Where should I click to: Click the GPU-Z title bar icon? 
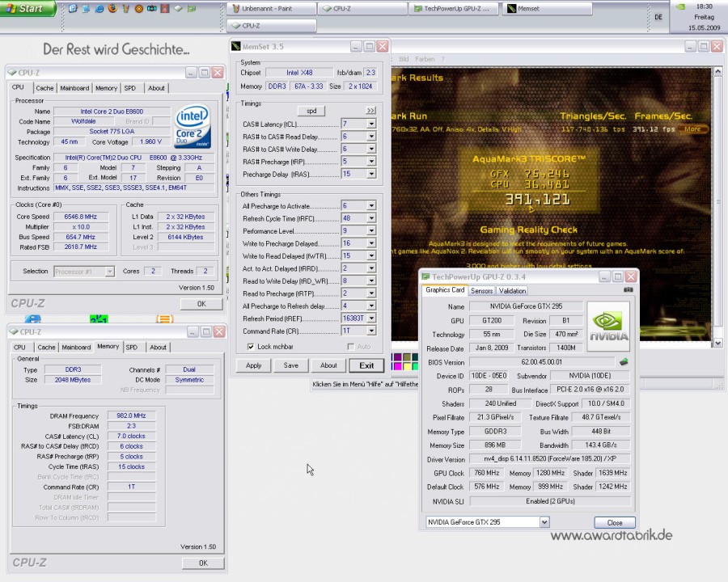click(425, 276)
